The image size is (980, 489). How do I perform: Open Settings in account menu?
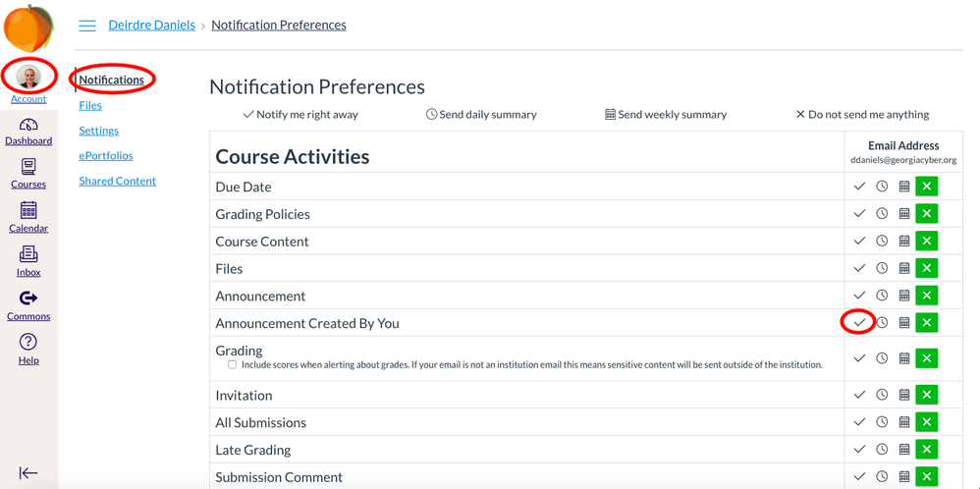coord(99,131)
